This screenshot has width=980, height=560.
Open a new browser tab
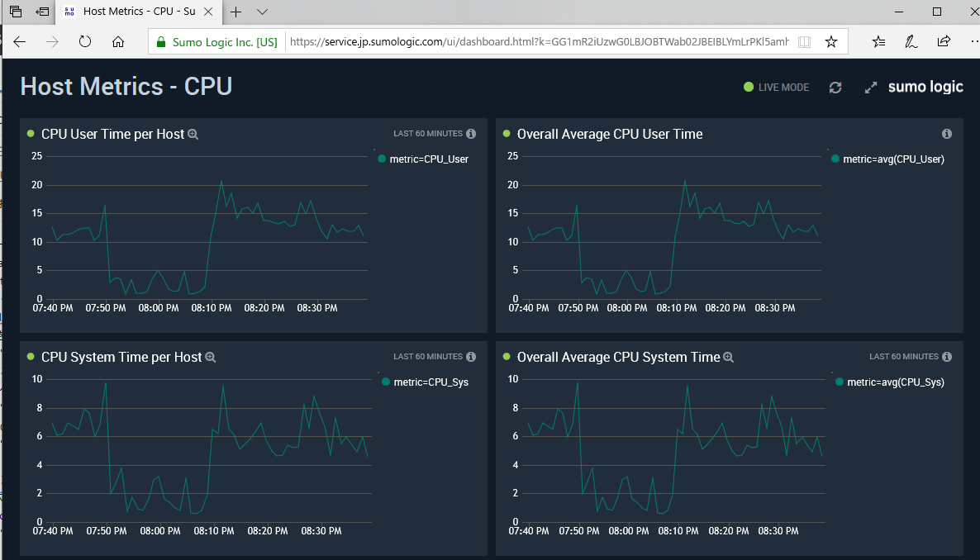[x=235, y=12]
